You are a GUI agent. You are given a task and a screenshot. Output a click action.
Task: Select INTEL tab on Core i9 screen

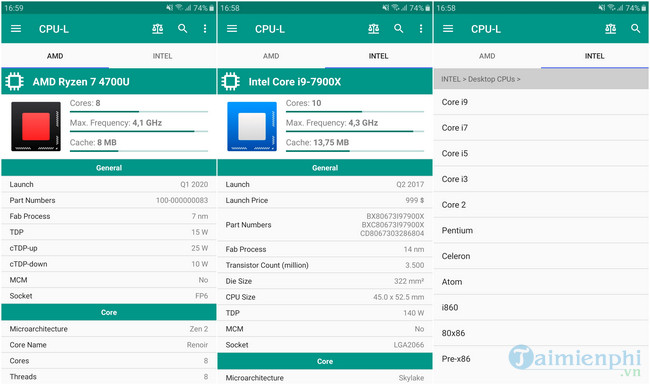pyautogui.click(x=378, y=56)
